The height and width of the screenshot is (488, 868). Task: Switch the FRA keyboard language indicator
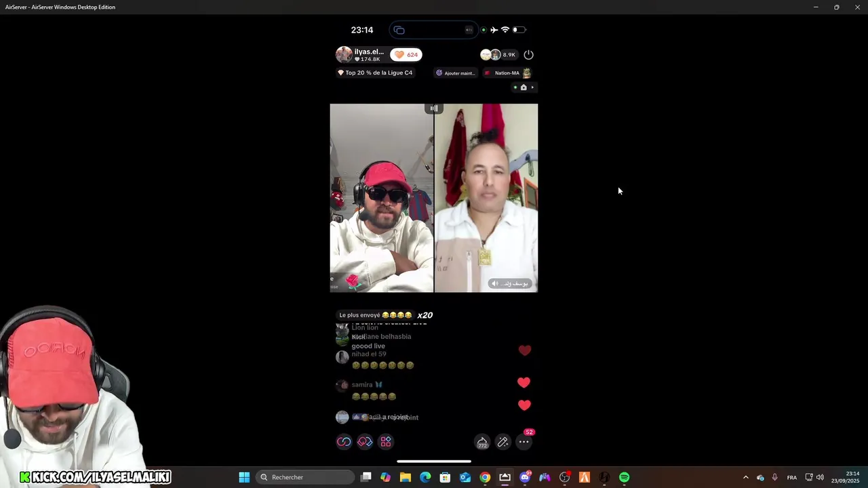[x=792, y=477]
